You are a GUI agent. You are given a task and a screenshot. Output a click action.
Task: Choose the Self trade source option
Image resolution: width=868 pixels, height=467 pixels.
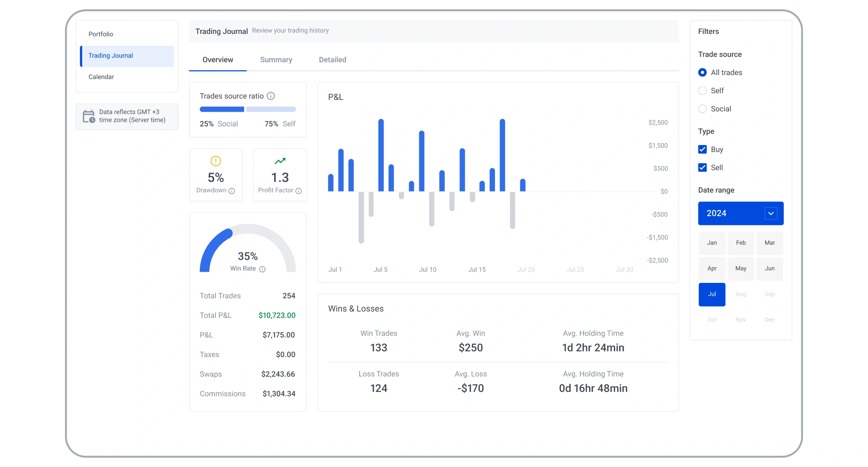(x=702, y=91)
